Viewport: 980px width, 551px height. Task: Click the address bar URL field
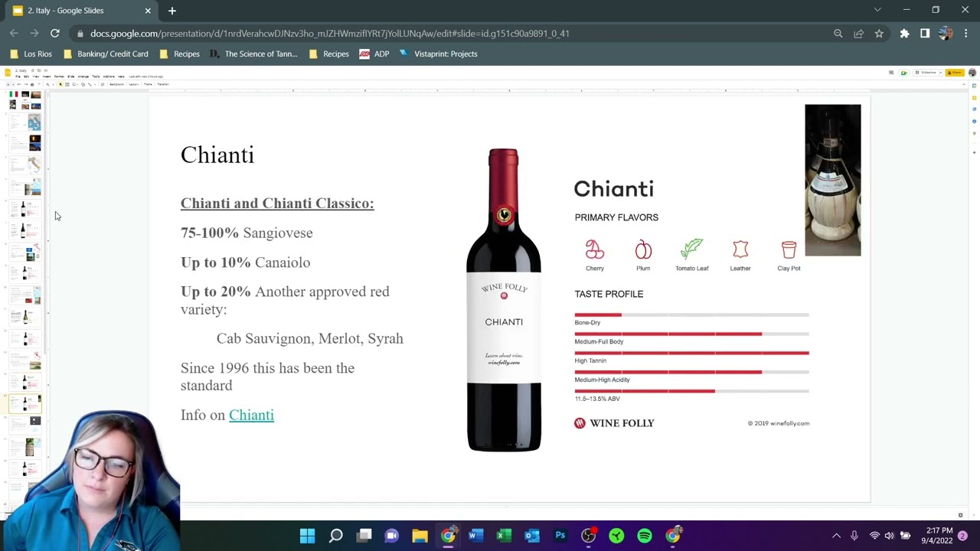(329, 34)
